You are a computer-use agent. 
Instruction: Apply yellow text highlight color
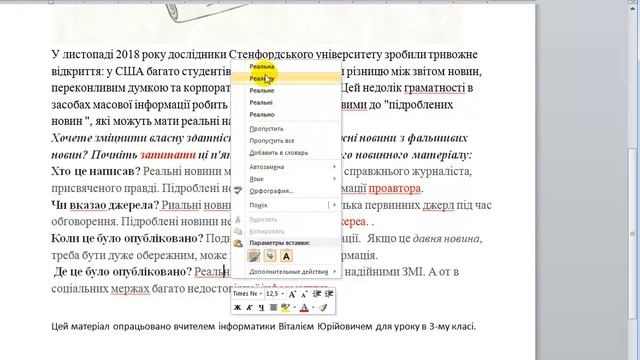coord(286,308)
